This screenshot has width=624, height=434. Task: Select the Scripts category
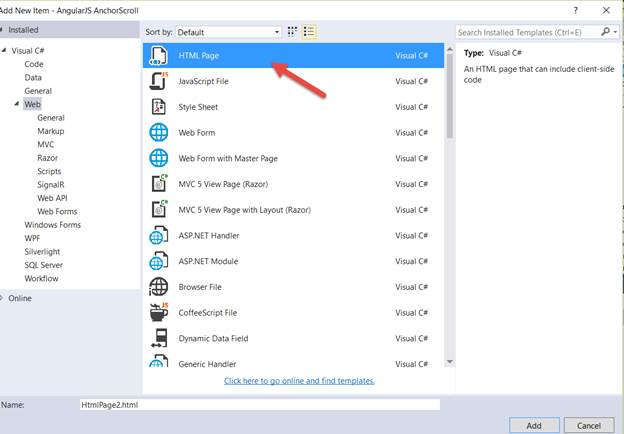49,171
